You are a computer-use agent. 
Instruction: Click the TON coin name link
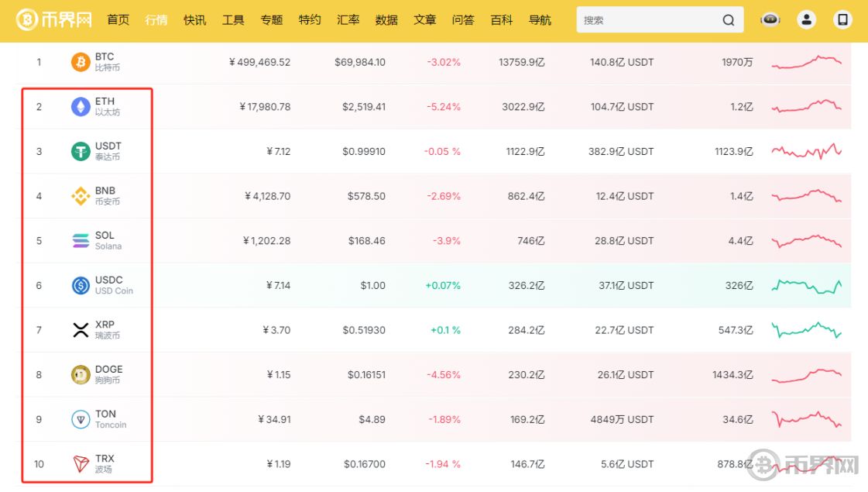coord(105,415)
